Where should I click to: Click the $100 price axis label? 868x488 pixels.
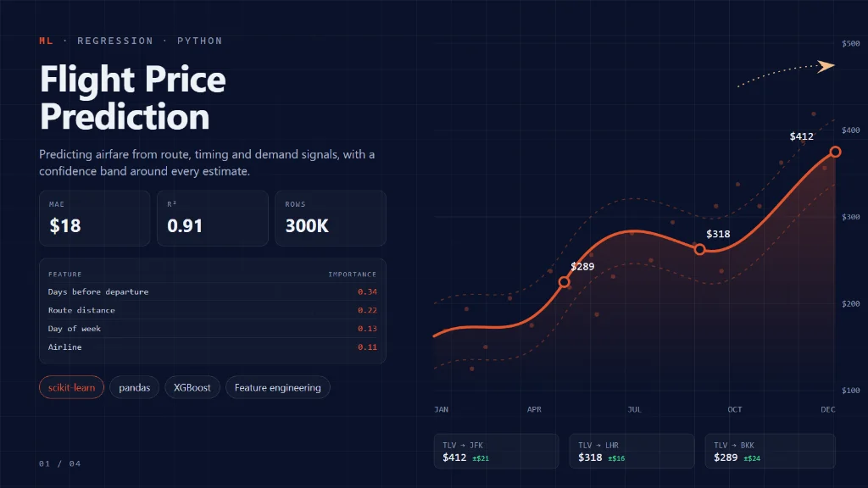[x=851, y=391]
